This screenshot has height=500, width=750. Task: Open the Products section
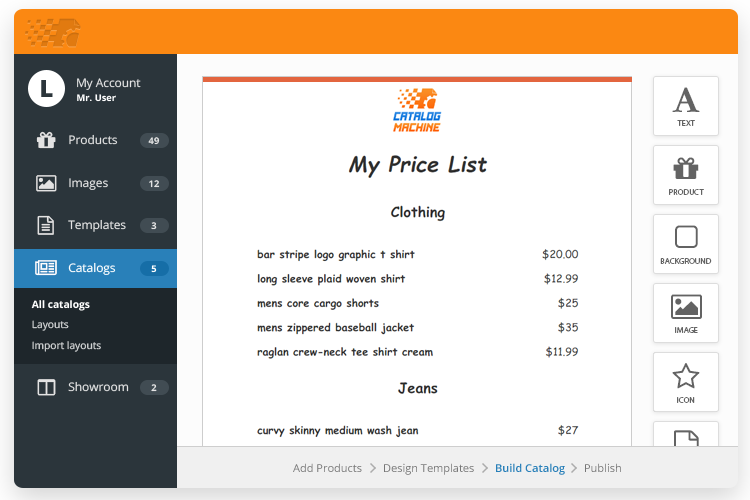(x=95, y=140)
